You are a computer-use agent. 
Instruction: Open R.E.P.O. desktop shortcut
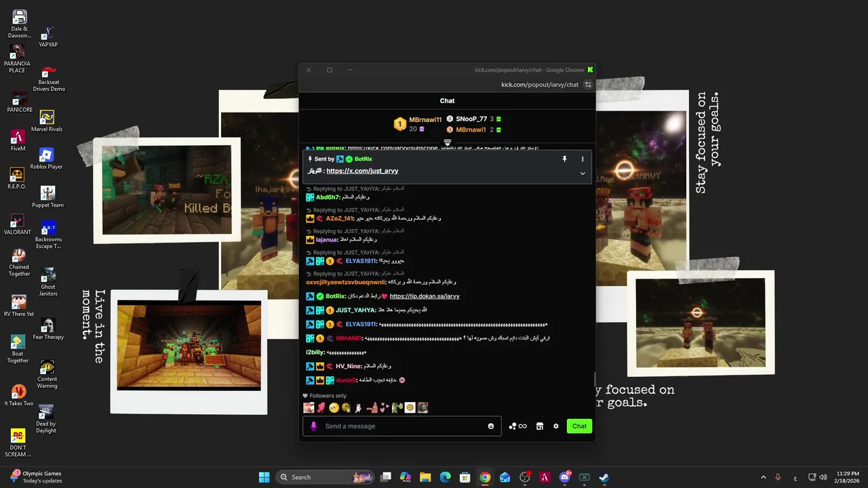coord(17,178)
